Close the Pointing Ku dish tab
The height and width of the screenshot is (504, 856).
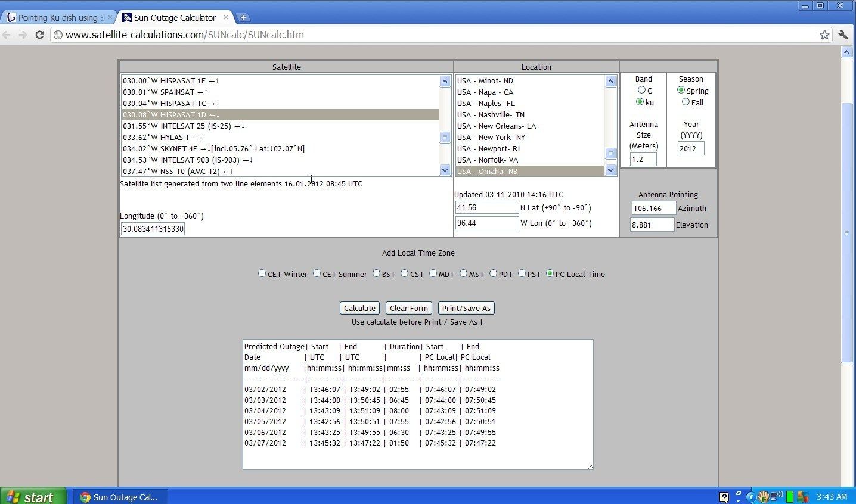pos(109,17)
